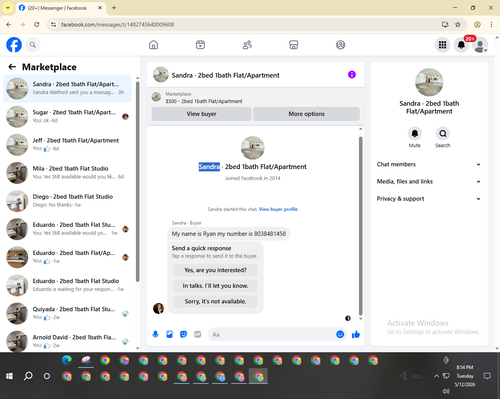Go to Home feed icon
Image resolution: width=500 pixels, height=399 pixels.
[x=153, y=45]
